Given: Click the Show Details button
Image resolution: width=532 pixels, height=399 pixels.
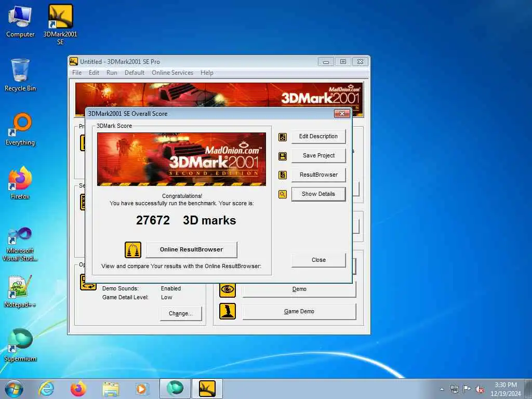Looking at the screenshot, I should 318,194.
